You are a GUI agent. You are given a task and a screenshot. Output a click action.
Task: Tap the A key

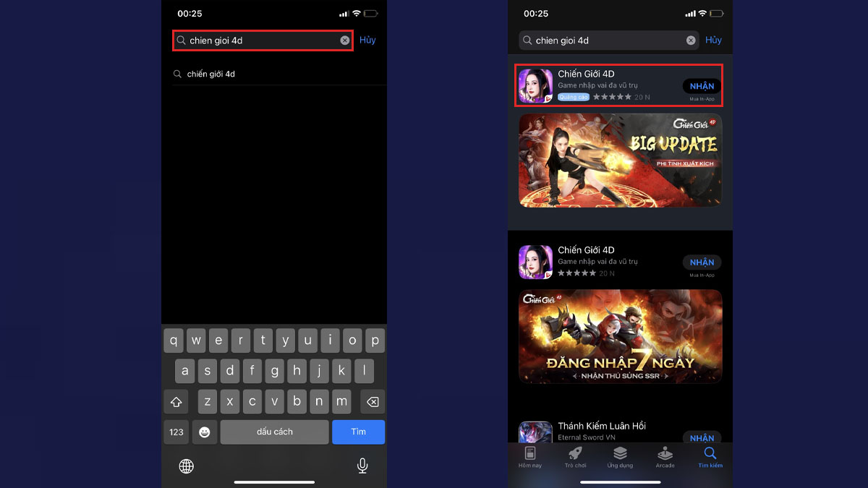point(185,371)
